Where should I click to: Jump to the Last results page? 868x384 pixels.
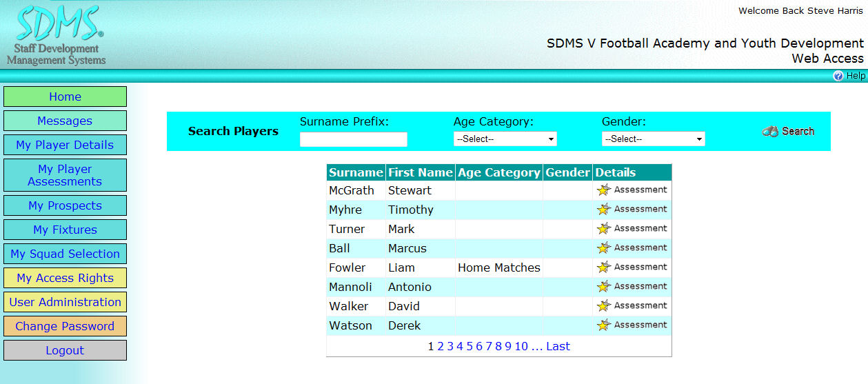pyautogui.click(x=558, y=346)
